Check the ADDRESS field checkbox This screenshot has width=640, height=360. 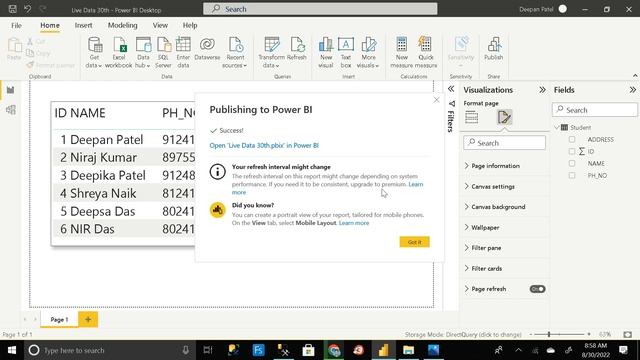pyautogui.click(x=572, y=139)
